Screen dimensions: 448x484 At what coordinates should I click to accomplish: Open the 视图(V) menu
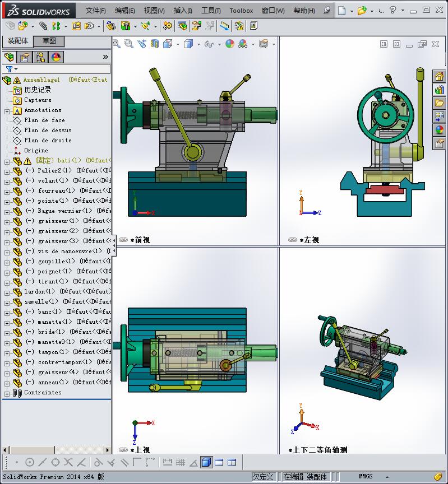pos(154,11)
